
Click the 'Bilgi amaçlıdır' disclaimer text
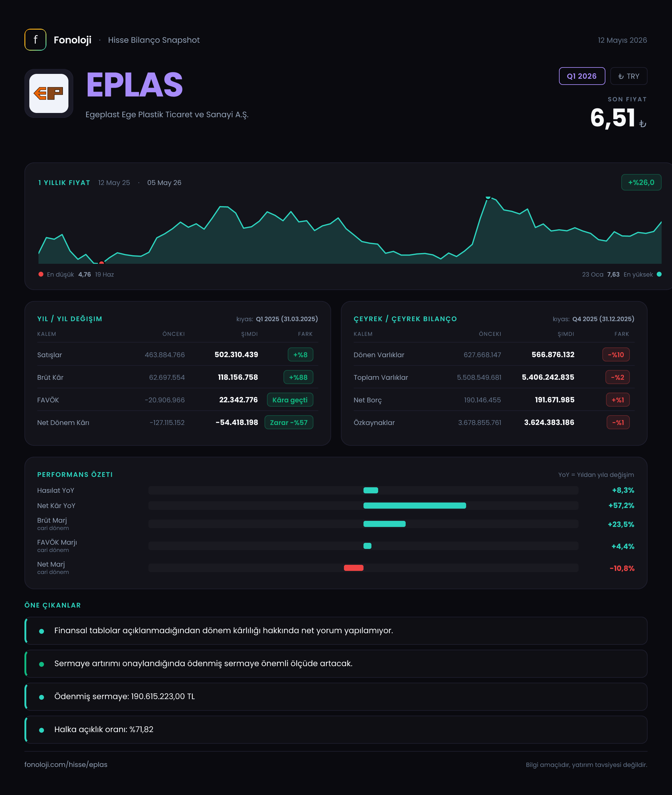586,764
